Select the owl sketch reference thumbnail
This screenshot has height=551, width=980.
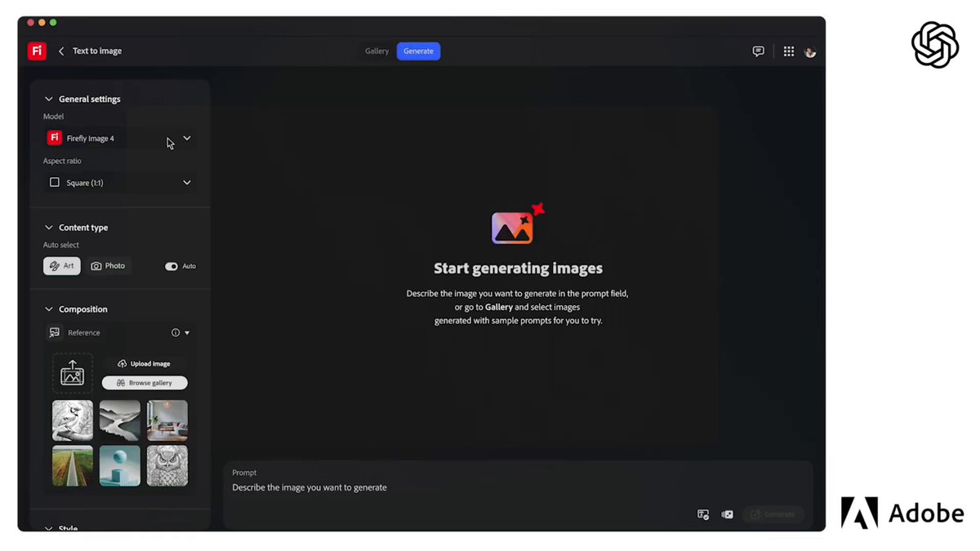click(167, 466)
